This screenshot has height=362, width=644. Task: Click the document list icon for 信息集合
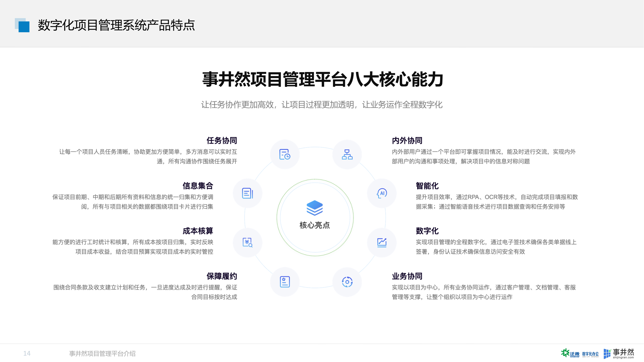(x=247, y=193)
